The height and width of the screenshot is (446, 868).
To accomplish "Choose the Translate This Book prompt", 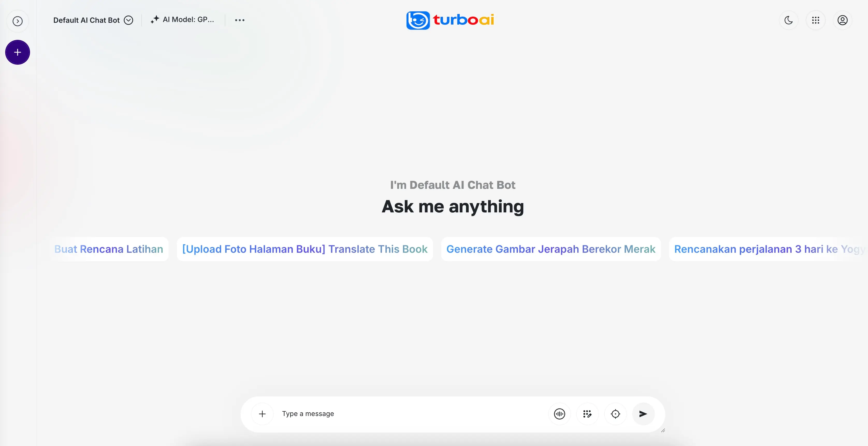I will pos(305,249).
